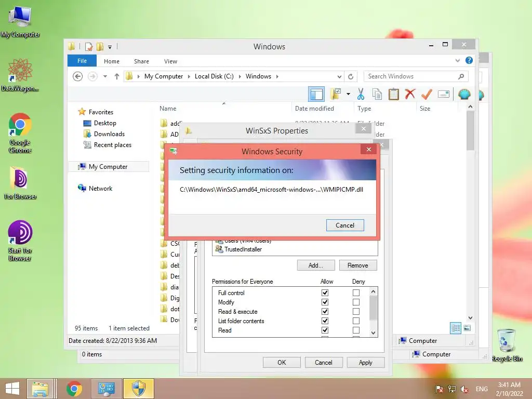Click the Add... permissions button
This screenshot has width=532, height=399.
[x=315, y=265]
